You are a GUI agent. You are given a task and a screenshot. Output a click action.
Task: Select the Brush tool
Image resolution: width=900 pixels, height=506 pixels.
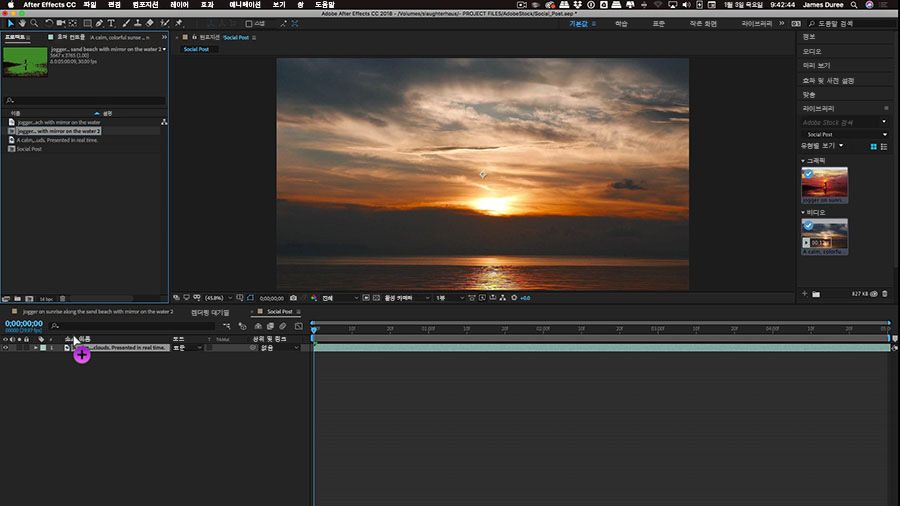click(x=126, y=24)
